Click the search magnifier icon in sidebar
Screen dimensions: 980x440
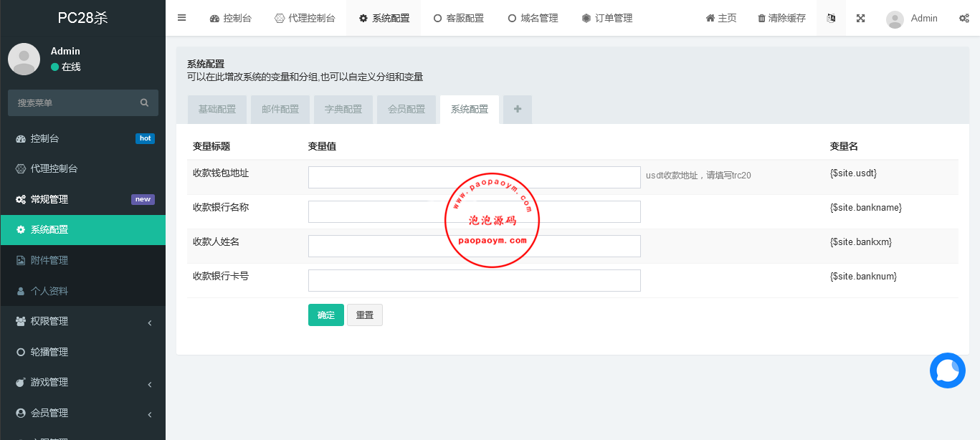click(145, 103)
